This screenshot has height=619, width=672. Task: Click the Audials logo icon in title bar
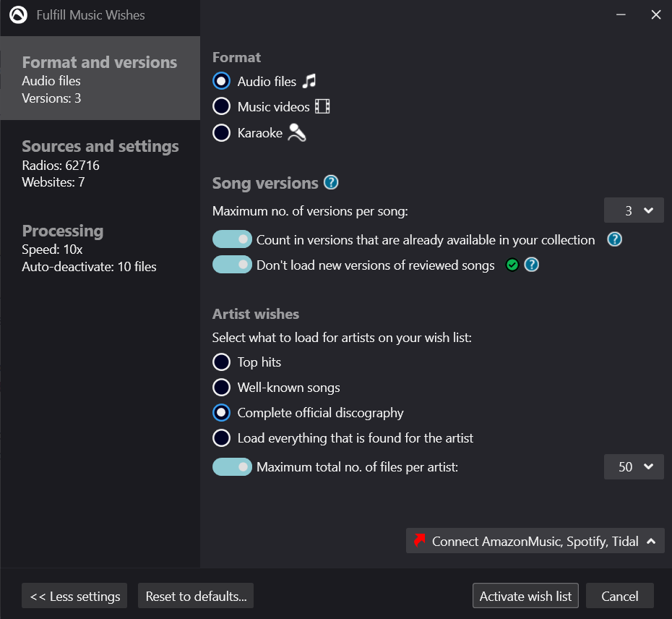point(19,15)
